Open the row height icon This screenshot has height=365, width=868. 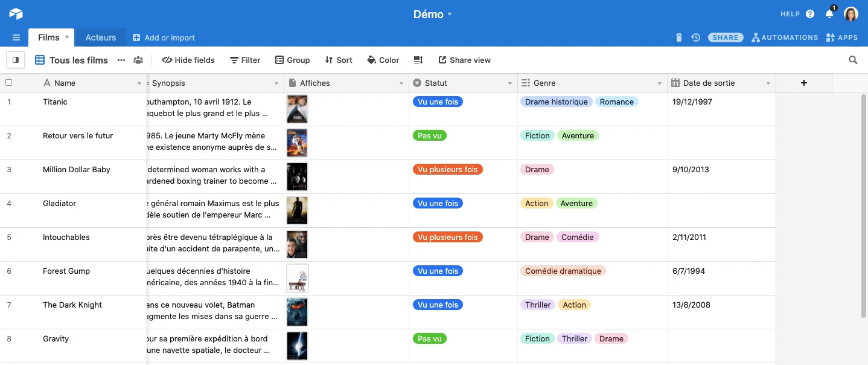click(418, 60)
